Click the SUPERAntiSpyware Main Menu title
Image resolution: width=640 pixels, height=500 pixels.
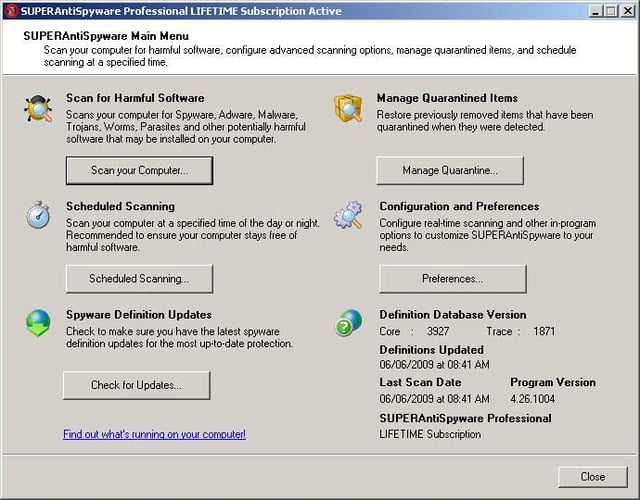(106, 36)
